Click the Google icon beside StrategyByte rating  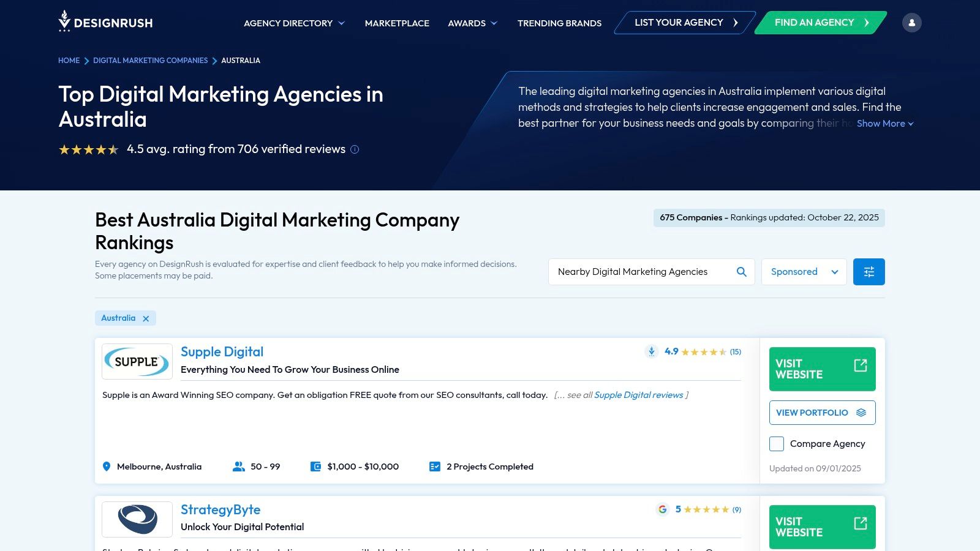point(662,509)
